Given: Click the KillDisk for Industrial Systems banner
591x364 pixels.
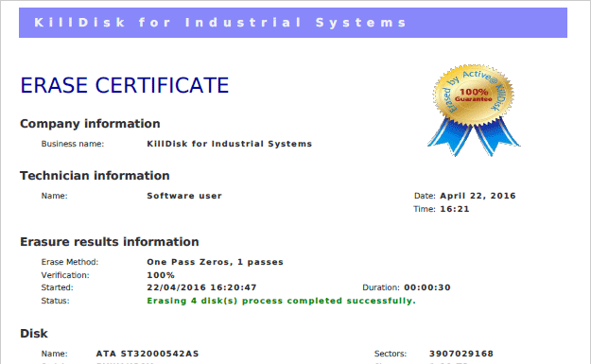Looking at the screenshot, I should [293, 23].
